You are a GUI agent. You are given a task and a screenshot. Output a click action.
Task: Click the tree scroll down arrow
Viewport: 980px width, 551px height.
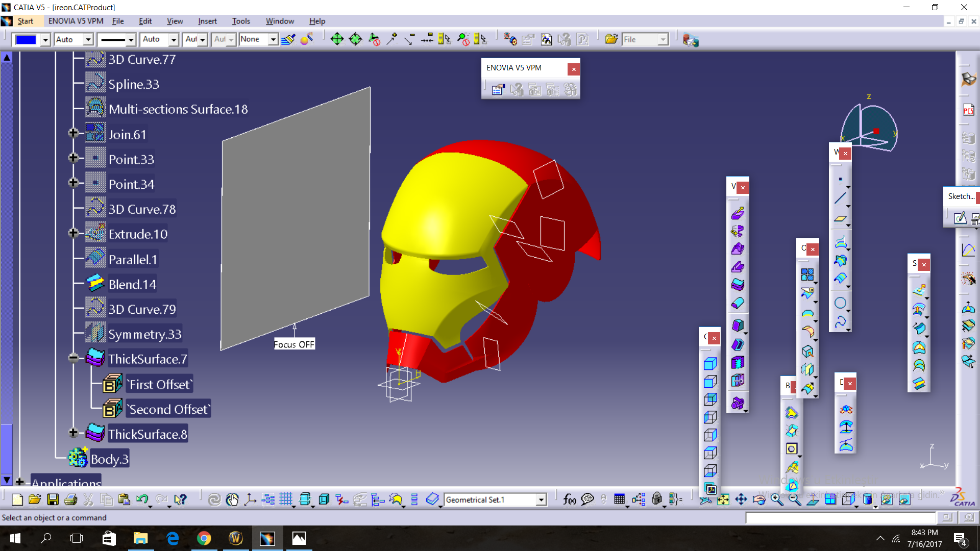pyautogui.click(x=7, y=480)
